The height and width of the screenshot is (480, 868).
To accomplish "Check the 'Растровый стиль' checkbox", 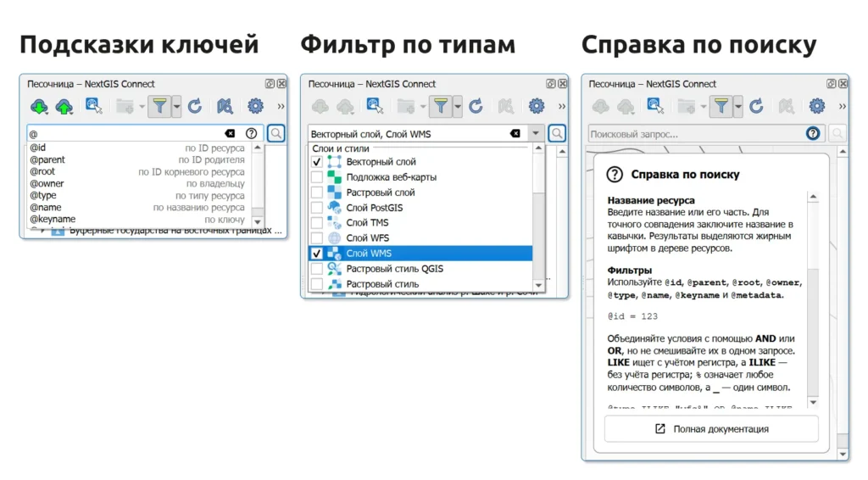I will tap(317, 284).
